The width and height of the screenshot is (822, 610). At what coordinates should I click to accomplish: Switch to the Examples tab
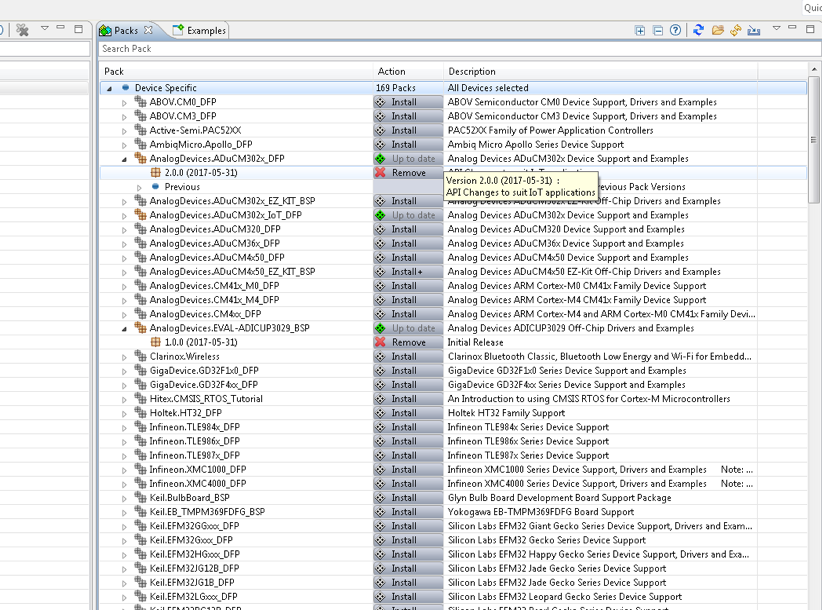(x=200, y=30)
